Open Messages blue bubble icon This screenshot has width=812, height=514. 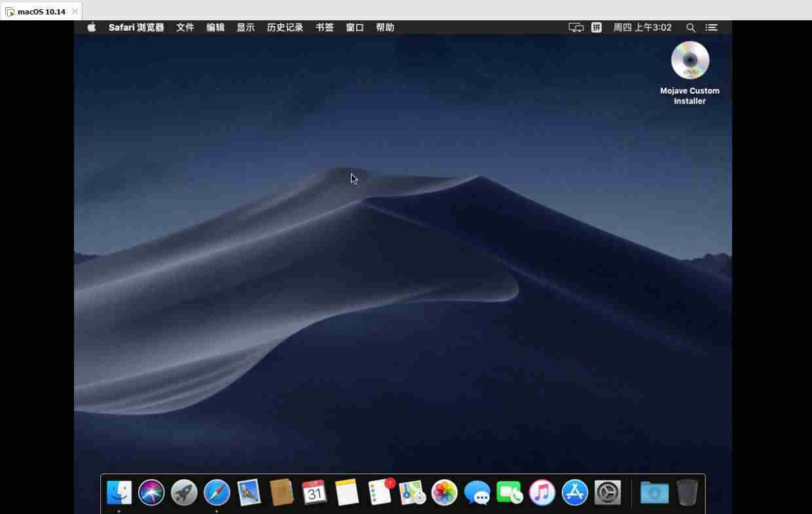click(x=477, y=492)
